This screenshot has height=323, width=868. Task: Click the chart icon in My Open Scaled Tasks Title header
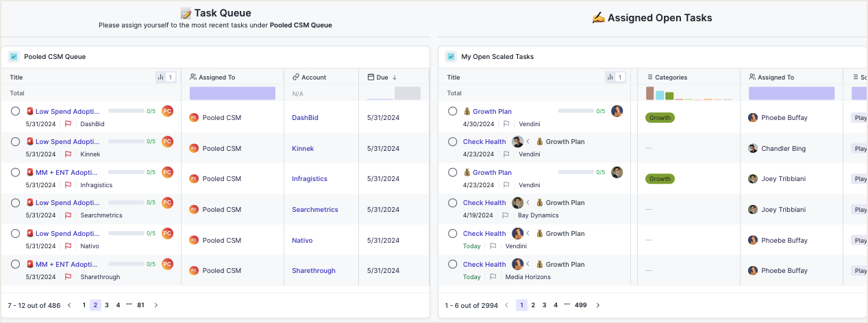click(610, 77)
